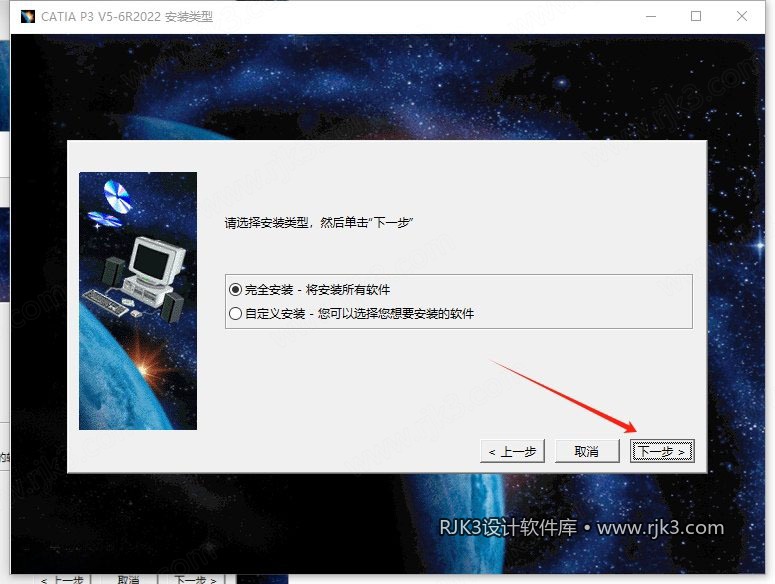The height and width of the screenshot is (584, 775).
Task: Click the CATIA icon in title bar
Action: (x=28, y=16)
